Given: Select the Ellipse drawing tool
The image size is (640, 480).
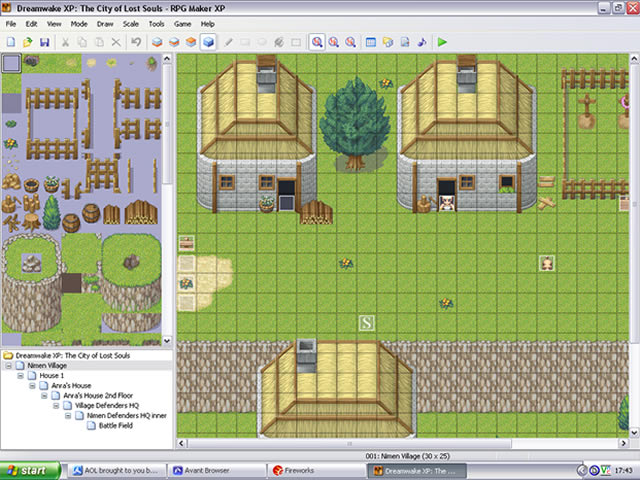Looking at the screenshot, I should coord(262,42).
